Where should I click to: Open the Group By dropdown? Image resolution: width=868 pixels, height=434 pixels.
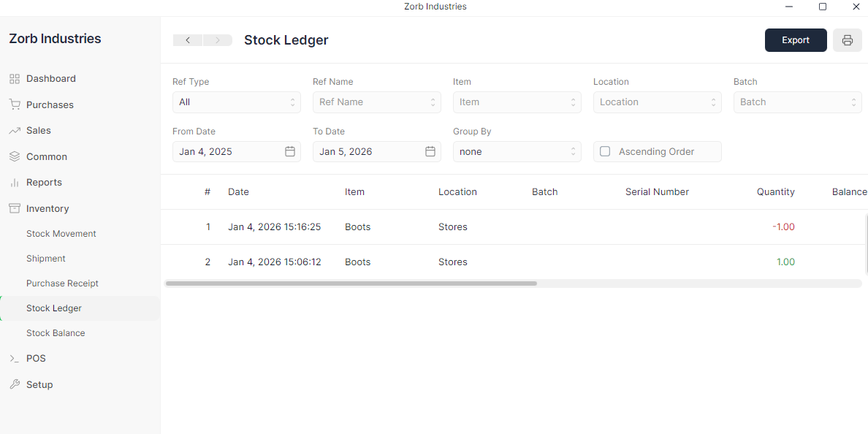pyautogui.click(x=517, y=151)
